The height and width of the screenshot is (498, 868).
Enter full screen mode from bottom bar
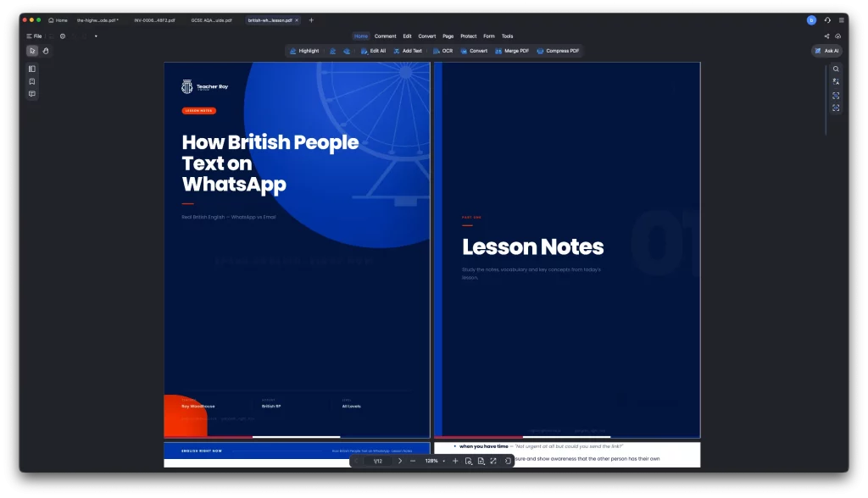pyautogui.click(x=493, y=461)
